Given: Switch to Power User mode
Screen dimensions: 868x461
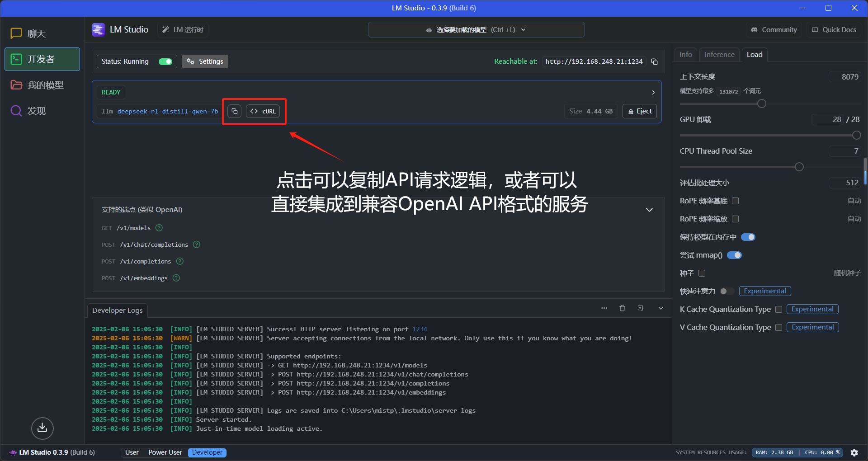Looking at the screenshot, I should 165,452.
